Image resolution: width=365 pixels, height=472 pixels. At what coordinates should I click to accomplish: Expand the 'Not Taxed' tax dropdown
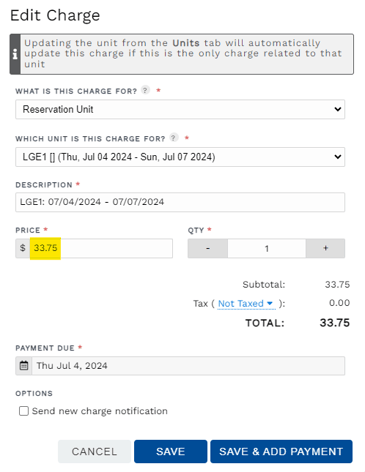coord(246,304)
